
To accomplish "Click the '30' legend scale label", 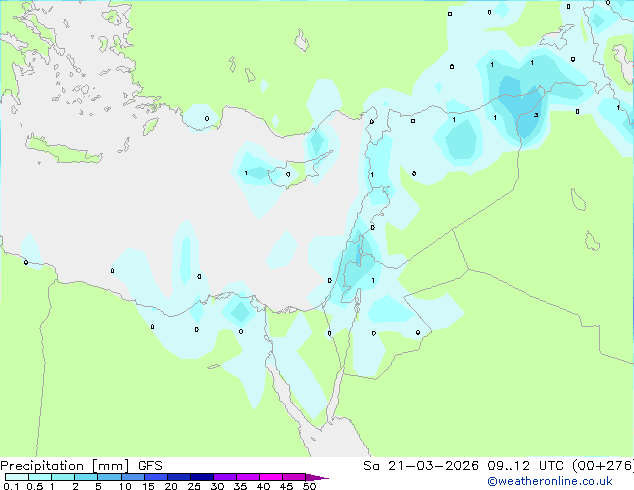I will pos(218,486).
